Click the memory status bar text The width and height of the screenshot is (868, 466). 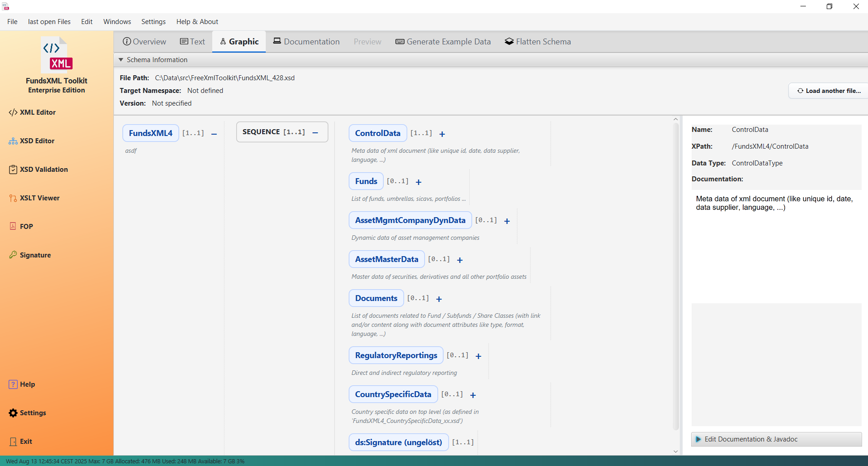click(x=125, y=461)
